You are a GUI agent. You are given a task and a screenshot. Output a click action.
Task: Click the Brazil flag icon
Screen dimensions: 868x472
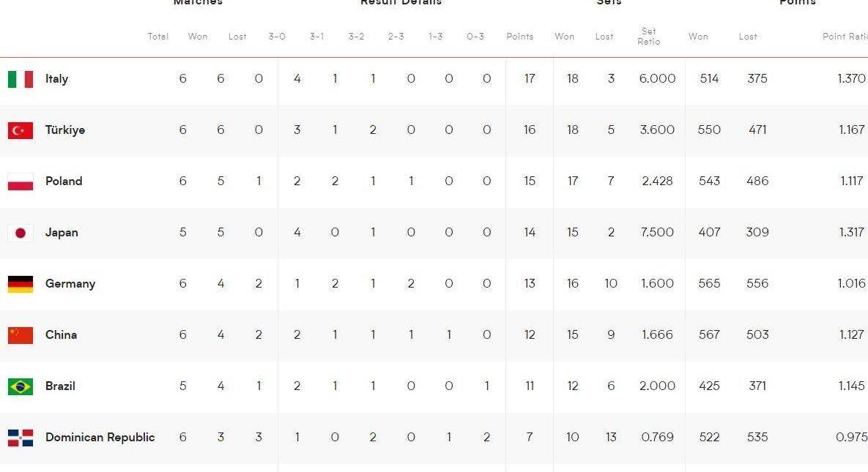21,386
